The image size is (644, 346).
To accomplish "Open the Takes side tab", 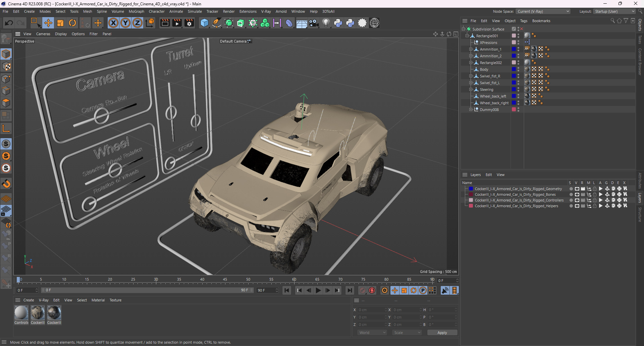I will click(x=640, y=40).
